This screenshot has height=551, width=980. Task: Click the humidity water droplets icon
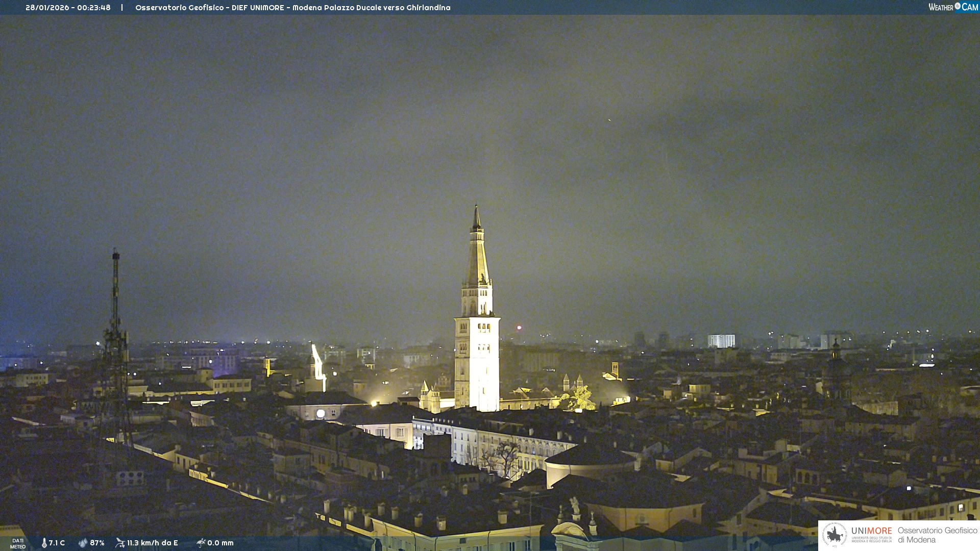[x=83, y=543]
